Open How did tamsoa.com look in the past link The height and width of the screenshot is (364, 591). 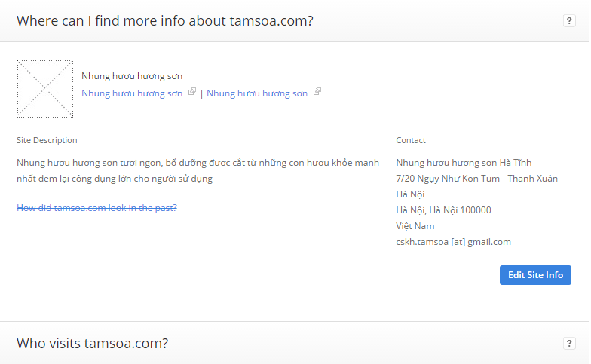click(96, 208)
